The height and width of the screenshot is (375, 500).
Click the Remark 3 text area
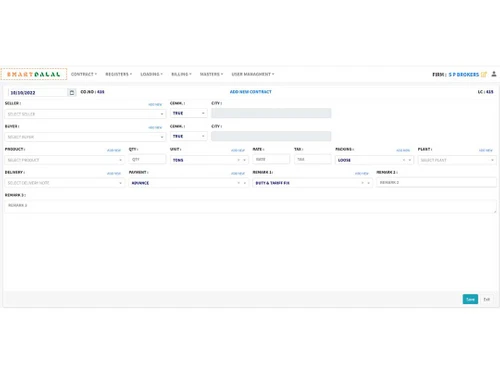pyautogui.click(x=250, y=206)
